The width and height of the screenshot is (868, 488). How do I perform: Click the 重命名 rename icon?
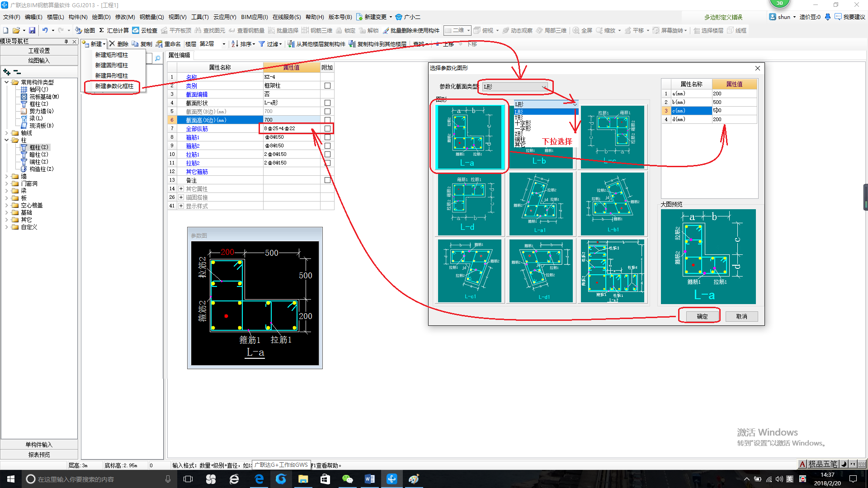point(168,44)
